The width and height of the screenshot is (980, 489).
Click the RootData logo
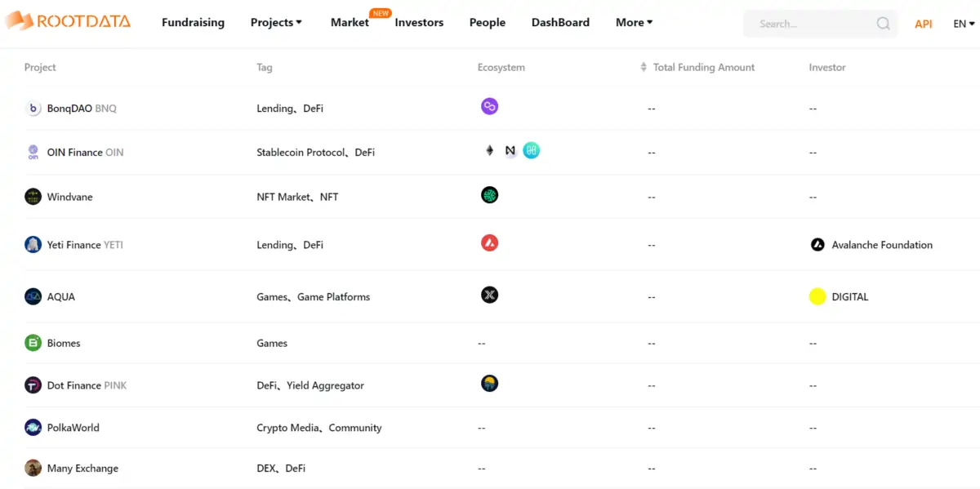click(67, 22)
